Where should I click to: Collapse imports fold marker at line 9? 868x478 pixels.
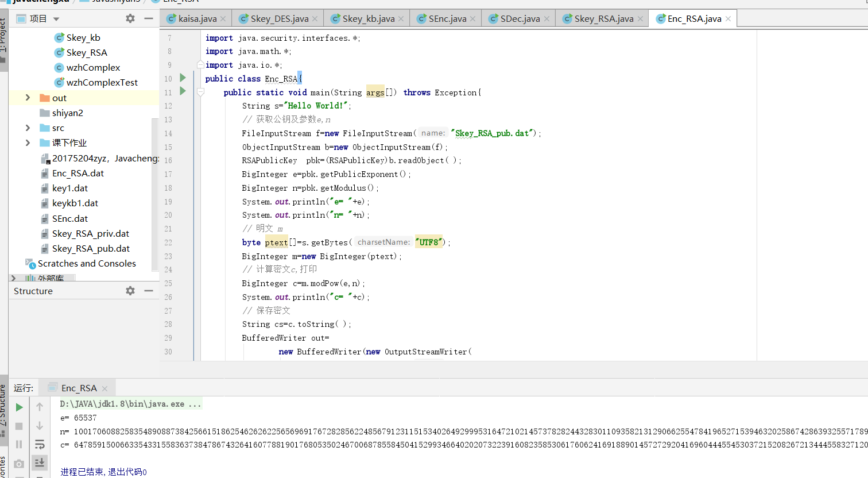pos(200,64)
